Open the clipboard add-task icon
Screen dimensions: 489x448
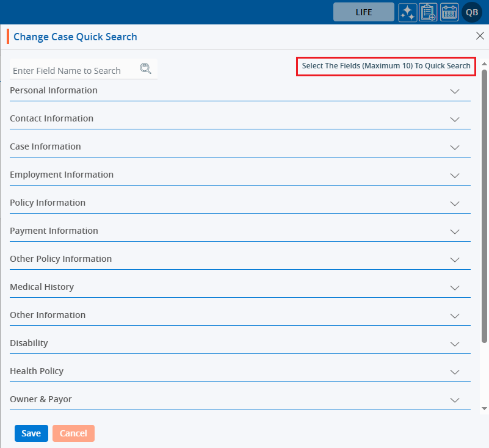tap(429, 12)
